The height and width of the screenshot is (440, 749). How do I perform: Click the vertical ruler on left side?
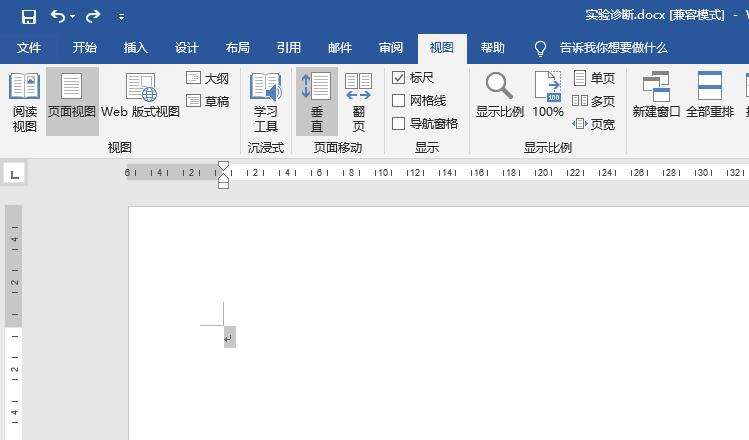[x=14, y=322]
